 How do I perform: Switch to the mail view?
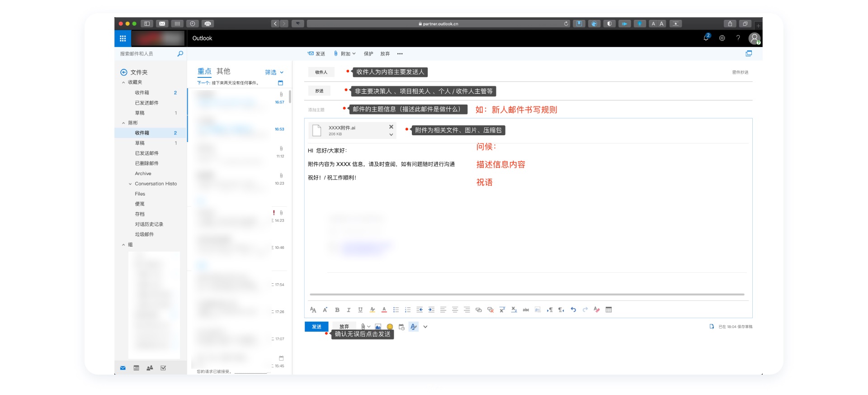point(123,368)
